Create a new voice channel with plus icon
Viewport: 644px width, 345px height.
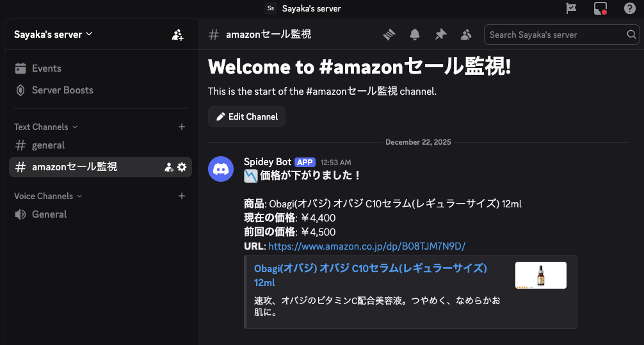click(x=182, y=196)
